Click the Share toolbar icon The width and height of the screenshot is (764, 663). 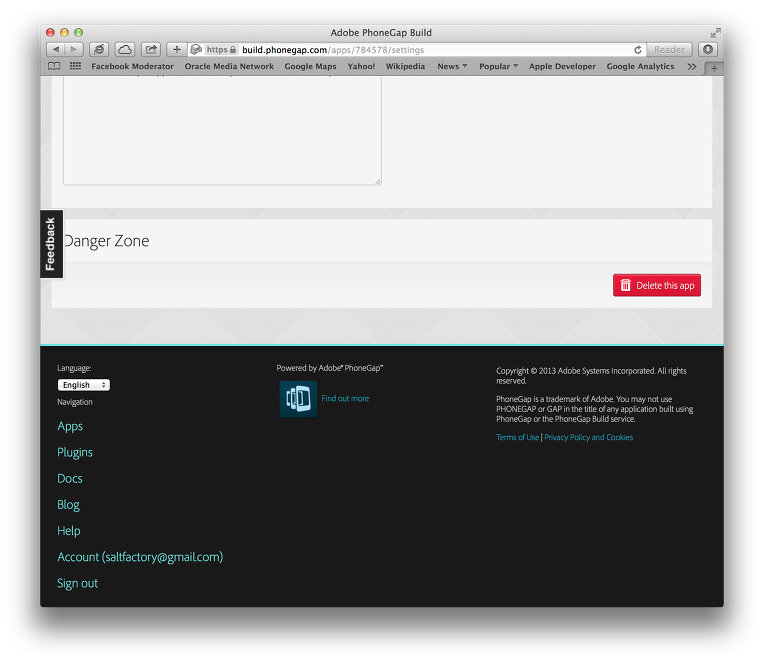(151, 49)
